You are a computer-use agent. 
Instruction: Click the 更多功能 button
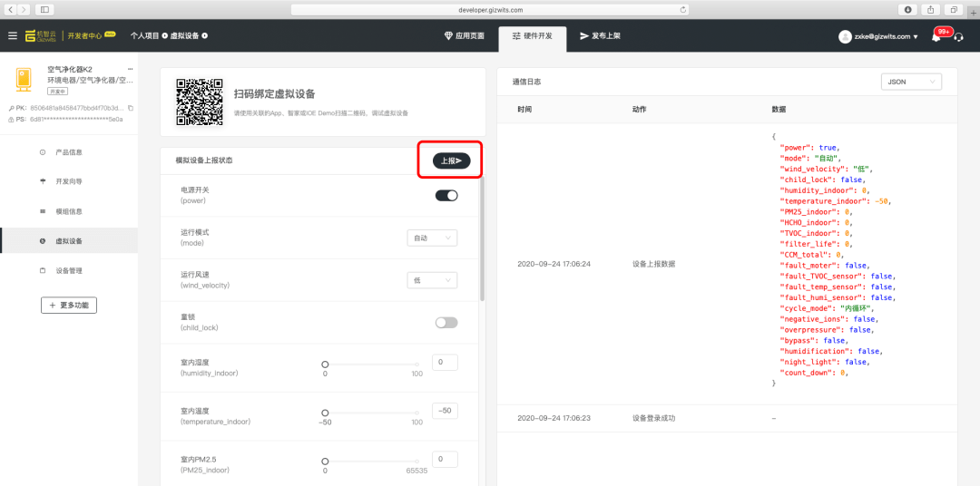[69, 305]
